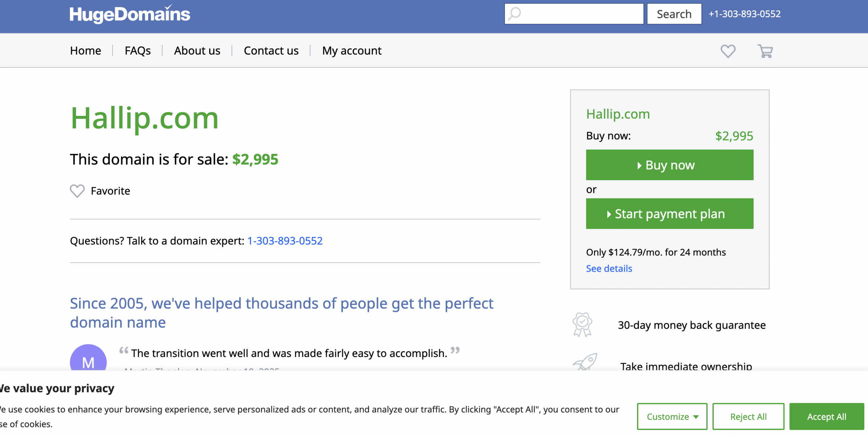The image size is (868, 437).
Task: Click the purple M reviewer avatar
Action: click(x=88, y=359)
